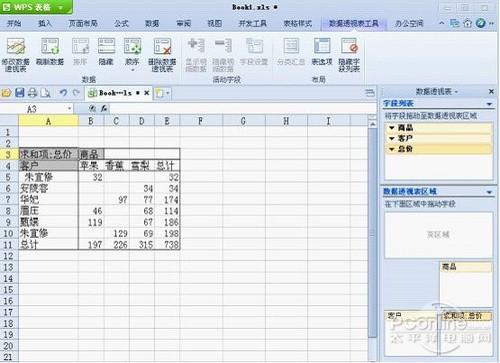Click the Save floppy-disk icon
Viewport: 500px width, 363px height.
[20, 93]
